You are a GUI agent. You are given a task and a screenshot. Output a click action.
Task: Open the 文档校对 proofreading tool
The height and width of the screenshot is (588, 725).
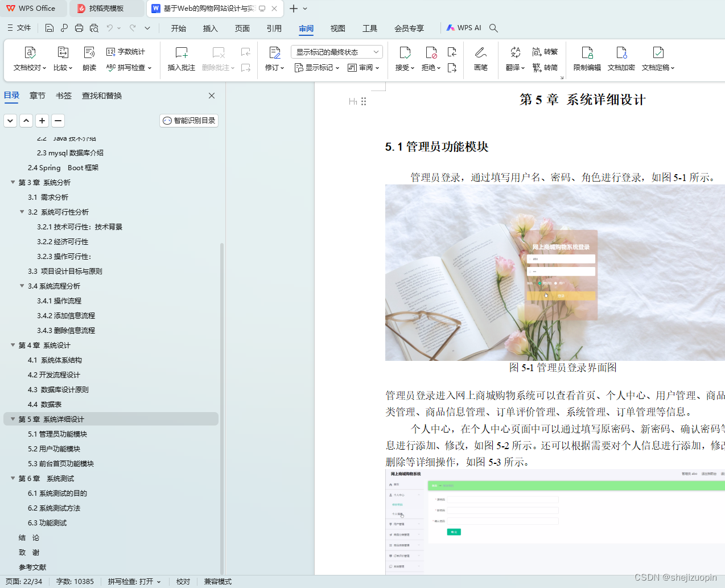pos(30,59)
